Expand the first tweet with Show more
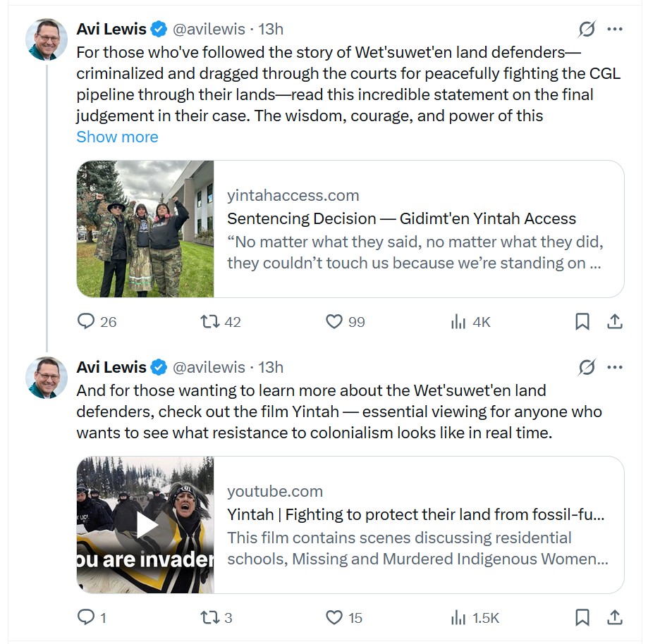This screenshot has width=660, height=644. [117, 137]
